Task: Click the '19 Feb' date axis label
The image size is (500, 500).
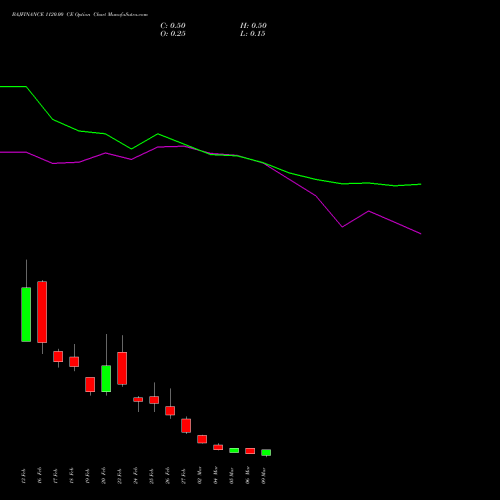Action: click(x=87, y=476)
